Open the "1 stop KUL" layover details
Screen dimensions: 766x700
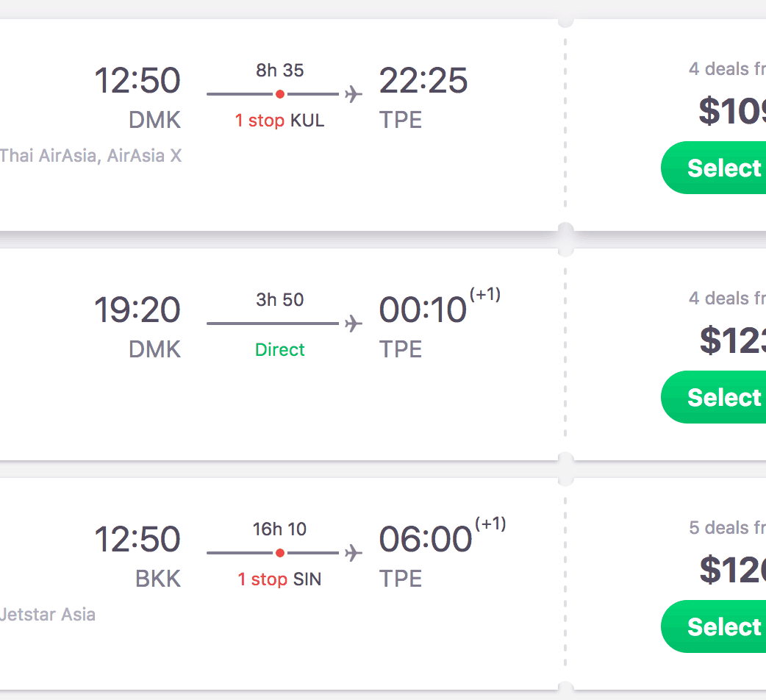click(279, 121)
